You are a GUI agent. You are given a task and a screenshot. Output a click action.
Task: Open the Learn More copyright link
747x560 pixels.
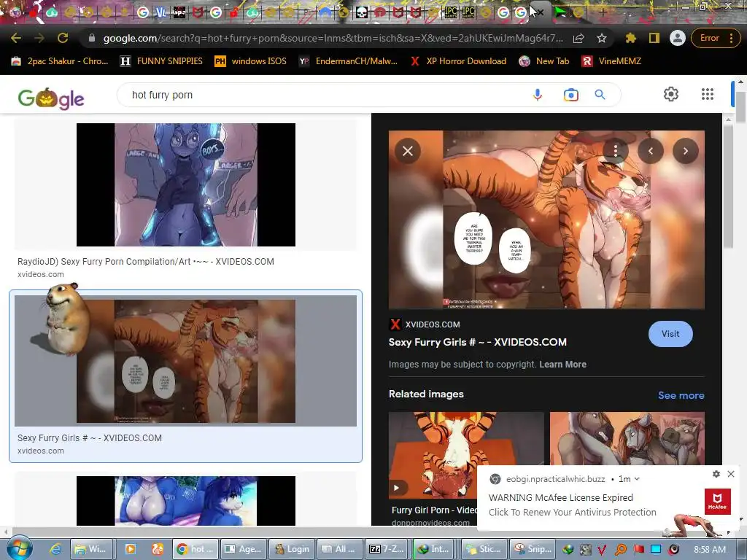coord(562,365)
